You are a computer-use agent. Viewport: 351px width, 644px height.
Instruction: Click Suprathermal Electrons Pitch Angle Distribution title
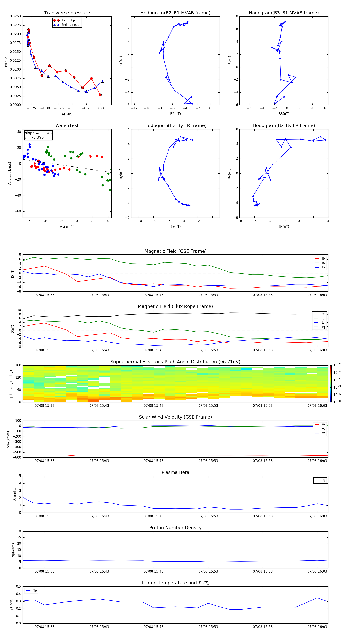(175, 362)
